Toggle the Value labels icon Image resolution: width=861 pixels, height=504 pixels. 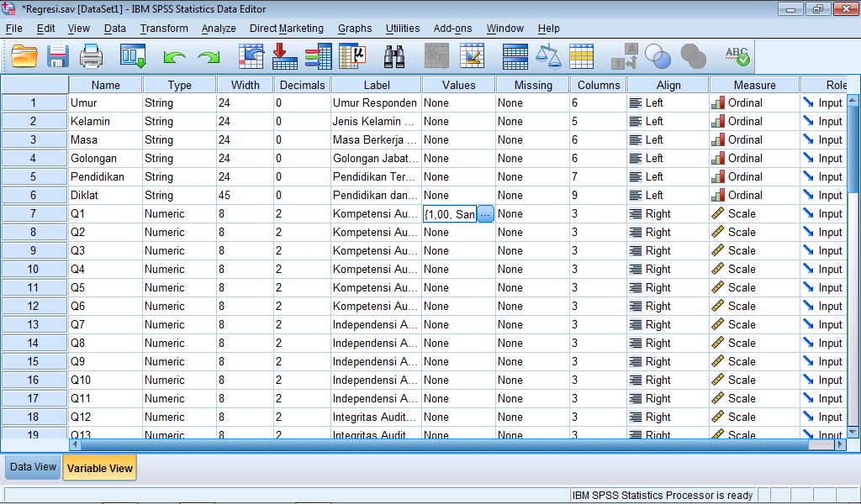625,56
